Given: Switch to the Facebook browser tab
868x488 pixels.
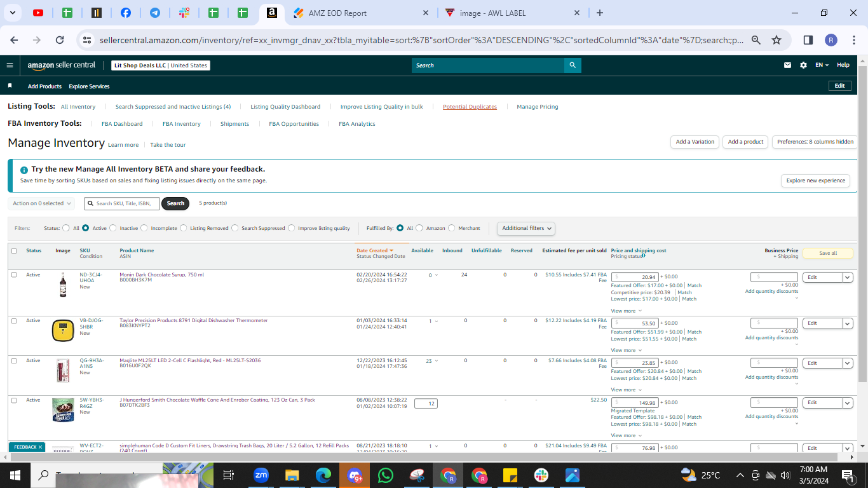Looking at the screenshot, I should [x=126, y=13].
